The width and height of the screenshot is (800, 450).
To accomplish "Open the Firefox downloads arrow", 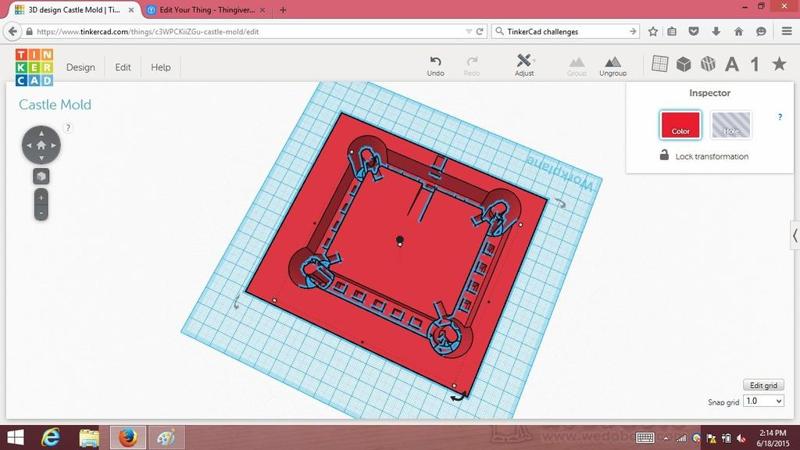I will click(x=716, y=32).
